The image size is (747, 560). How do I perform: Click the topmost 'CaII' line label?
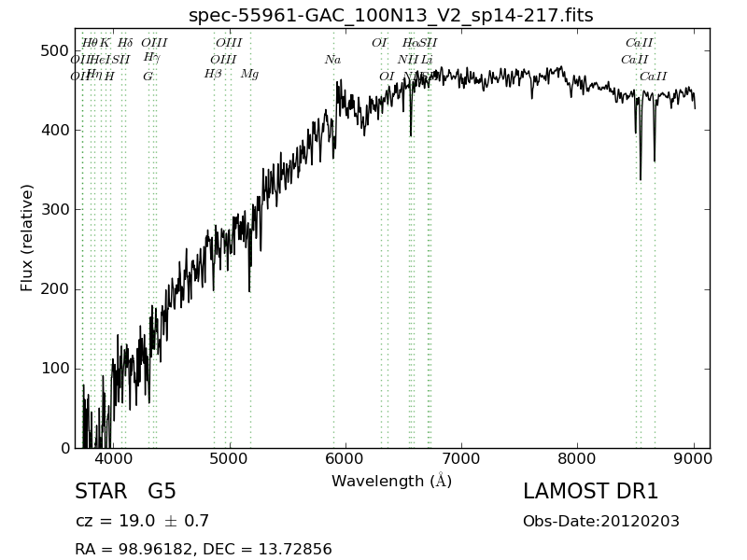click(x=640, y=43)
